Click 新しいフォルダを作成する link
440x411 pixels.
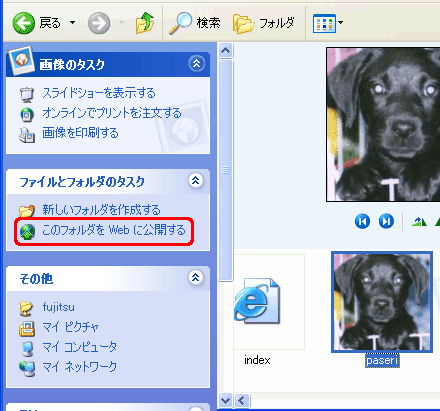(x=101, y=210)
